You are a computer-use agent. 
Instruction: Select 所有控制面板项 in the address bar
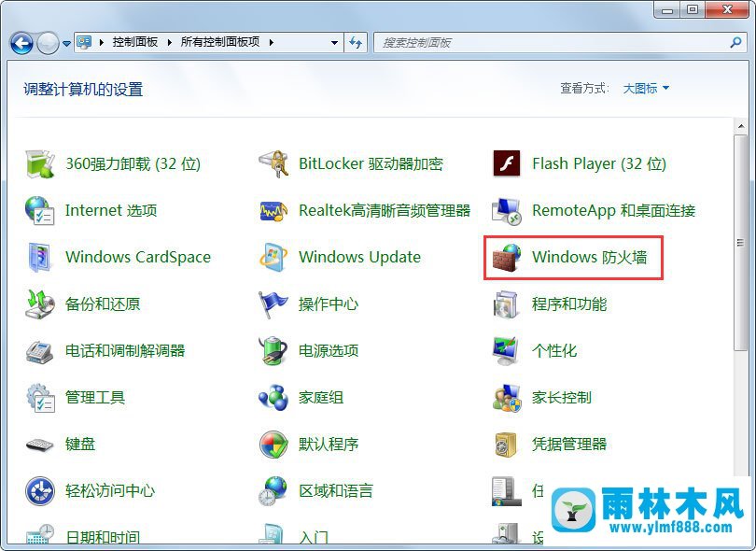(220, 42)
